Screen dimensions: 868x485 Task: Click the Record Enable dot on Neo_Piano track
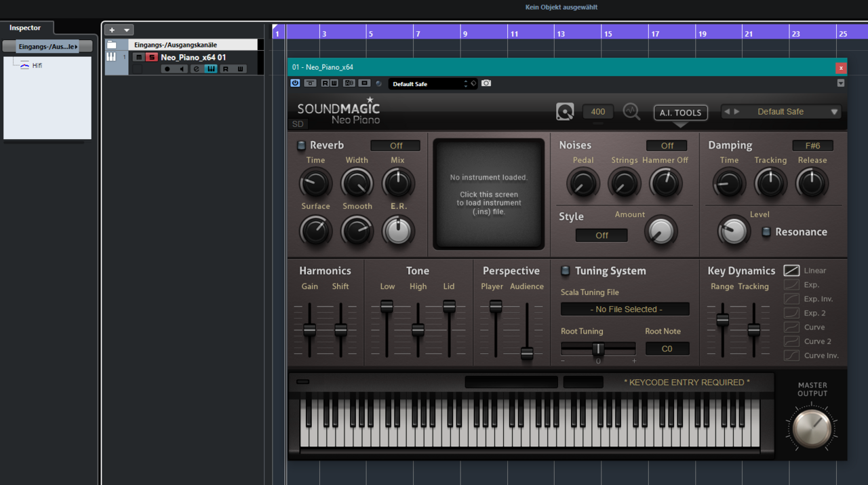167,69
